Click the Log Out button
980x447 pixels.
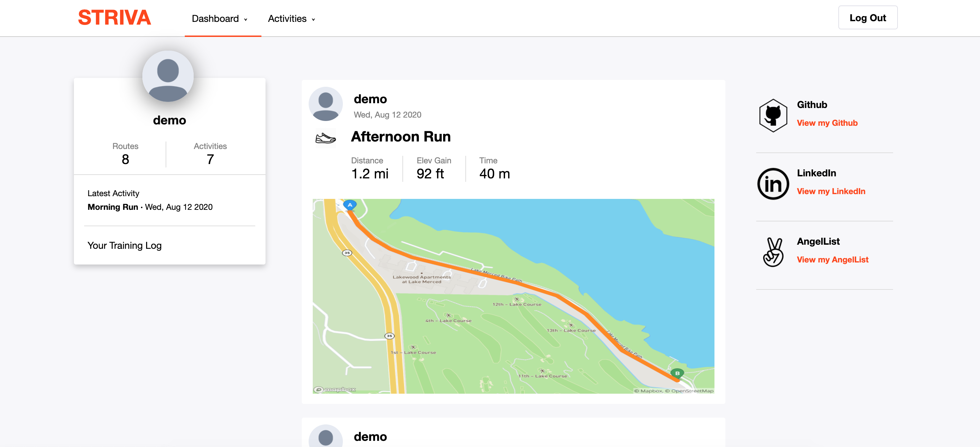[867, 18]
